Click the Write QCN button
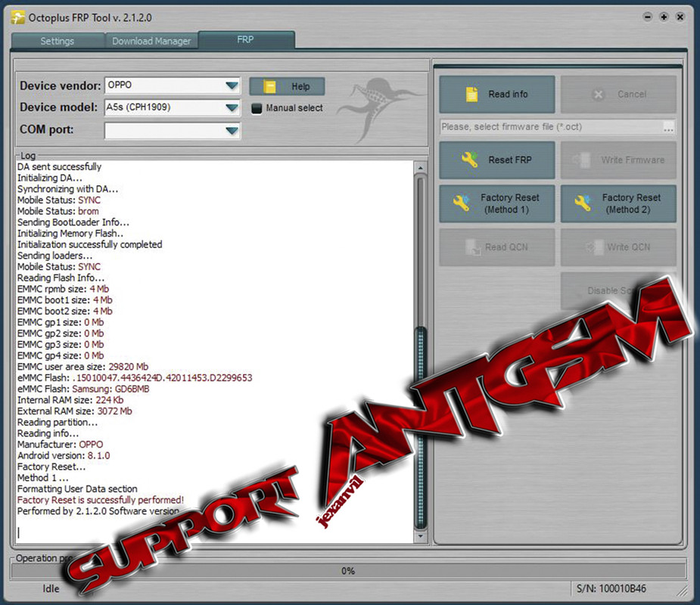The height and width of the screenshot is (605, 700). click(x=618, y=247)
